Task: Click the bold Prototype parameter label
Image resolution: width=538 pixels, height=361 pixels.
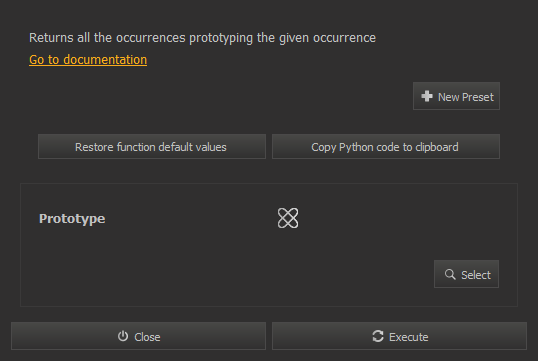Action: click(72, 219)
